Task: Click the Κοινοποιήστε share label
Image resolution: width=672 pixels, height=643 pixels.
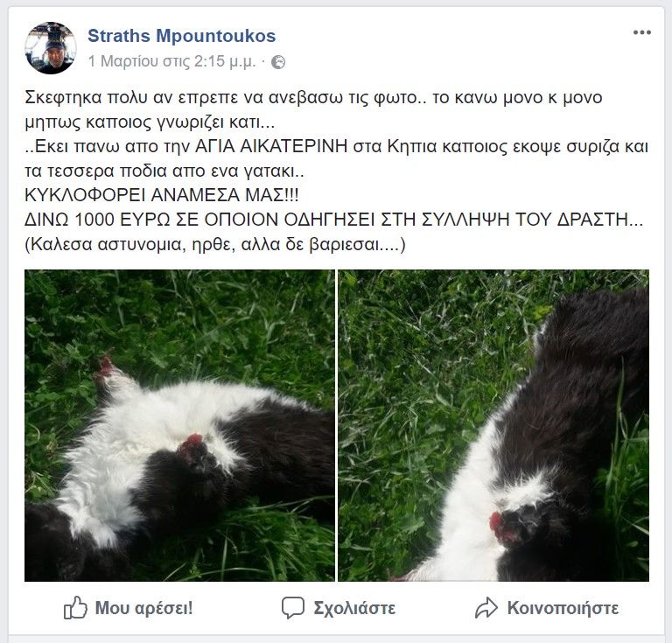Action: click(x=563, y=608)
